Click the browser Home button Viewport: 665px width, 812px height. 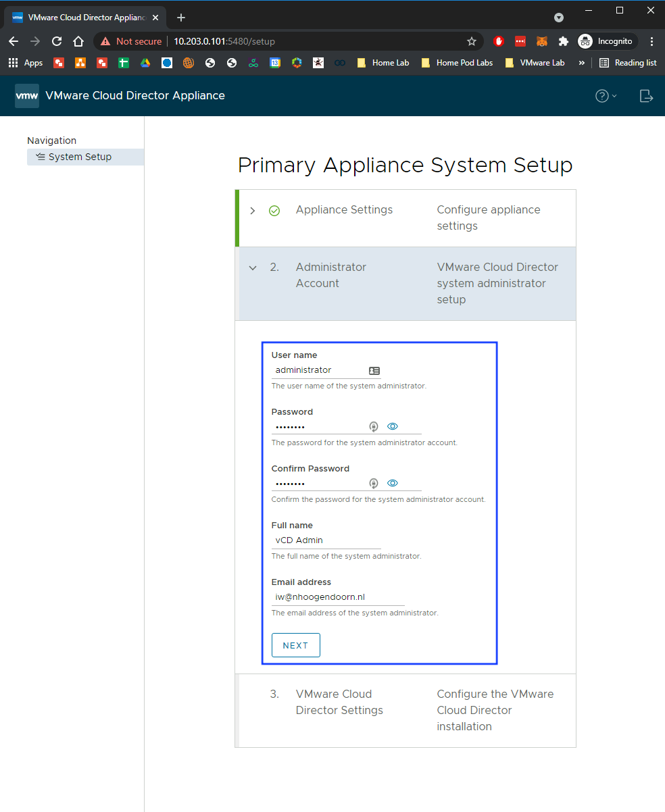(78, 41)
